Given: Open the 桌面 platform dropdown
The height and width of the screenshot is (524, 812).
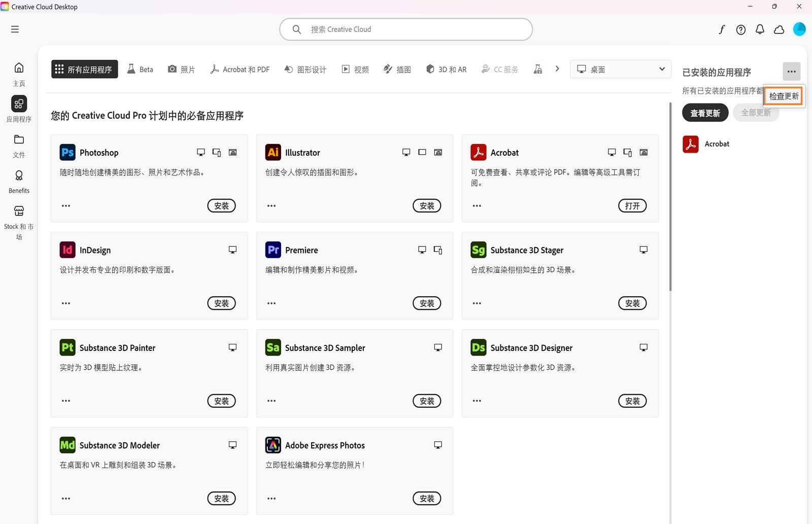Looking at the screenshot, I should (x=620, y=69).
